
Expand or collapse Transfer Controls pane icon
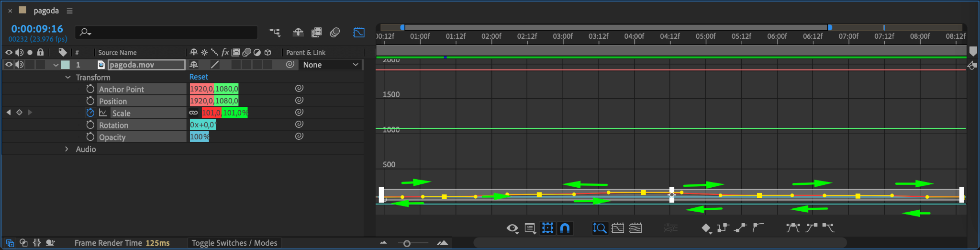[x=23, y=243]
